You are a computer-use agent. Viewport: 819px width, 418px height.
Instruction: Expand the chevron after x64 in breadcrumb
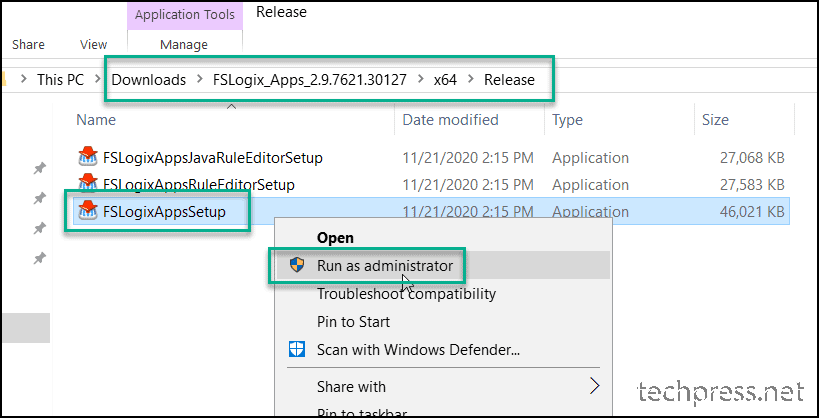tap(471, 80)
